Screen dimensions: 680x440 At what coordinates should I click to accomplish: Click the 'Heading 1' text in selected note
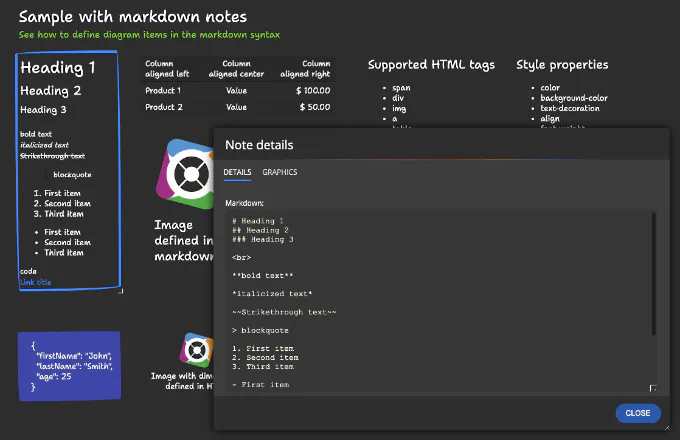coord(58,68)
